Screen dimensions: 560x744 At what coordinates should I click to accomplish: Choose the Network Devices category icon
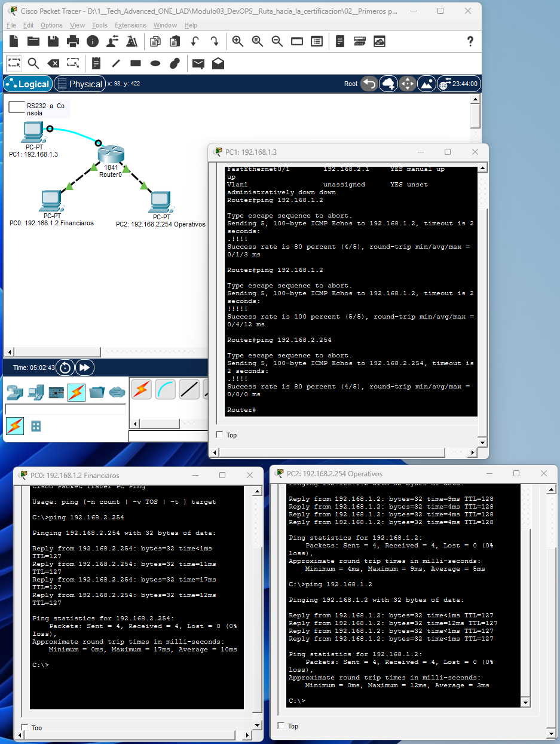(14, 392)
